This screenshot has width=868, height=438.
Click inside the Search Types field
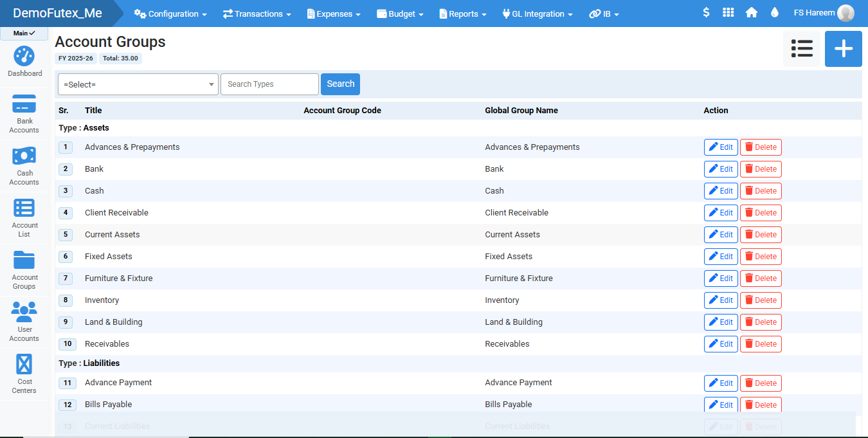click(269, 84)
